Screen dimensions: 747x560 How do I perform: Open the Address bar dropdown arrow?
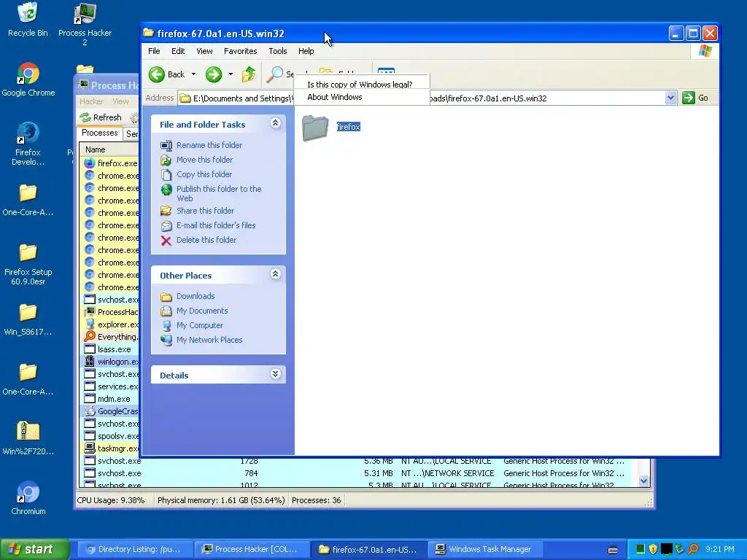(x=670, y=98)
